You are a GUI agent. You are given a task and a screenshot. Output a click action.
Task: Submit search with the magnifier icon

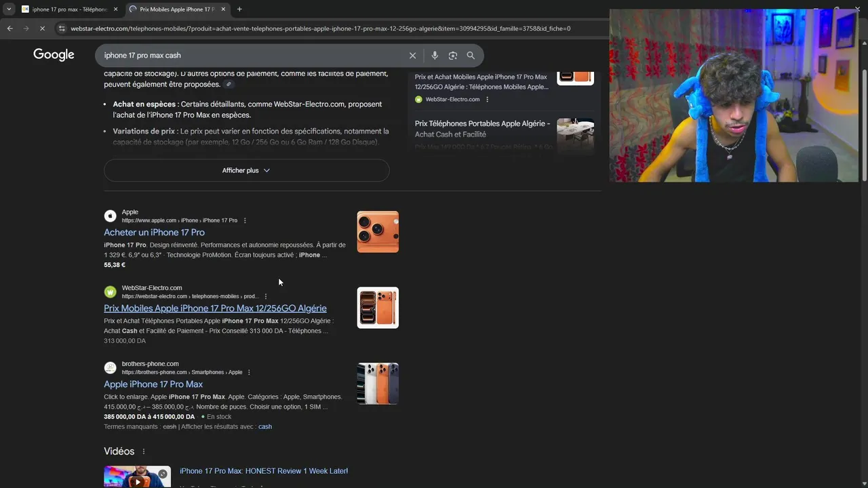[x=471, y=56]
